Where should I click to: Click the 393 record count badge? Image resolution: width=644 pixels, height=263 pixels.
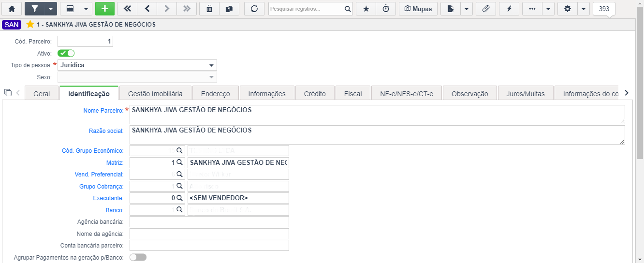(x=604, y=9)
